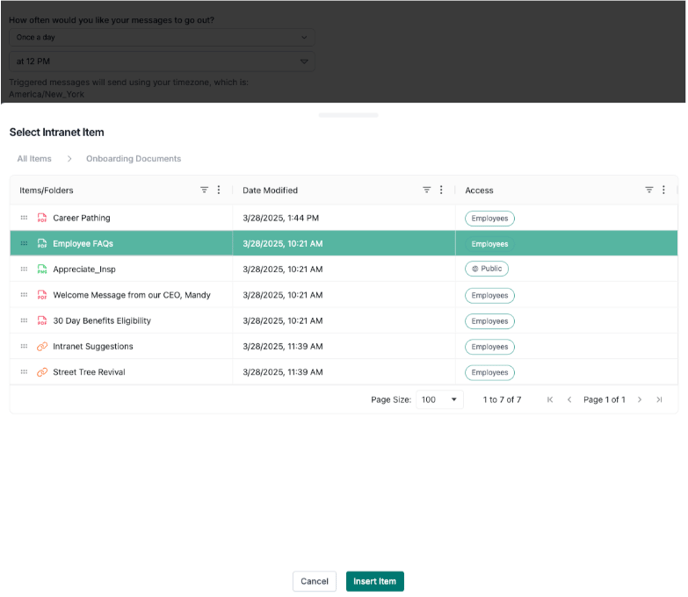The height and width of the screenshot is (597, 688).
Task: Grab the drag handle on Career Pathing row
Action: [24, 218]
